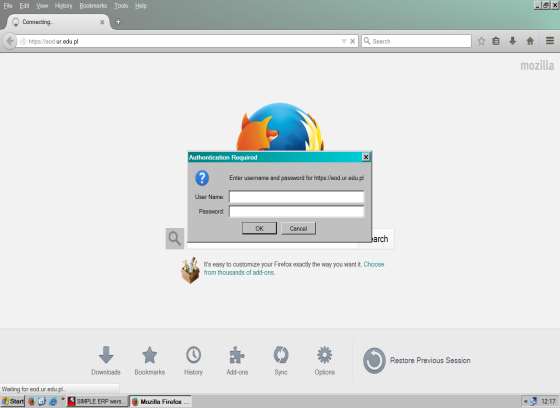Screen dimensions: 560x408
Task: Open the hamburger menu button
Action: pos(550,41)
